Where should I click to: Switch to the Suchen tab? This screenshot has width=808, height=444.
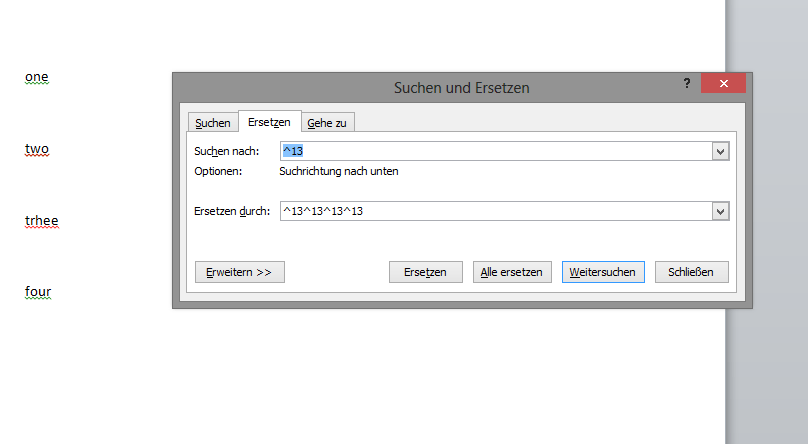[x=213, y=123]
